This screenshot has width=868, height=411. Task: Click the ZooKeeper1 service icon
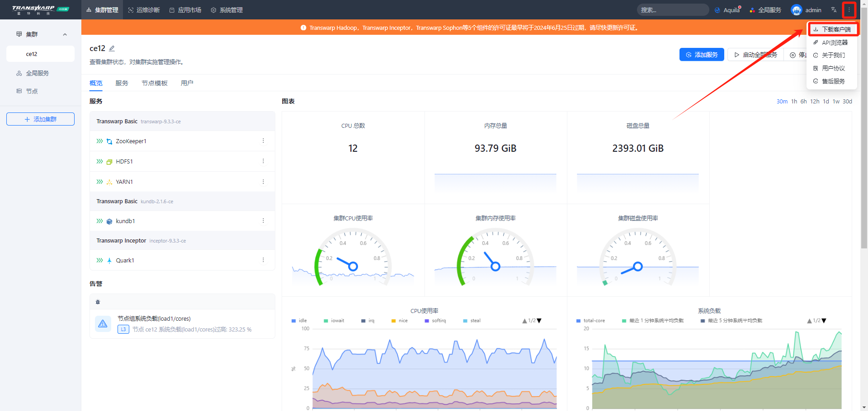109,141
